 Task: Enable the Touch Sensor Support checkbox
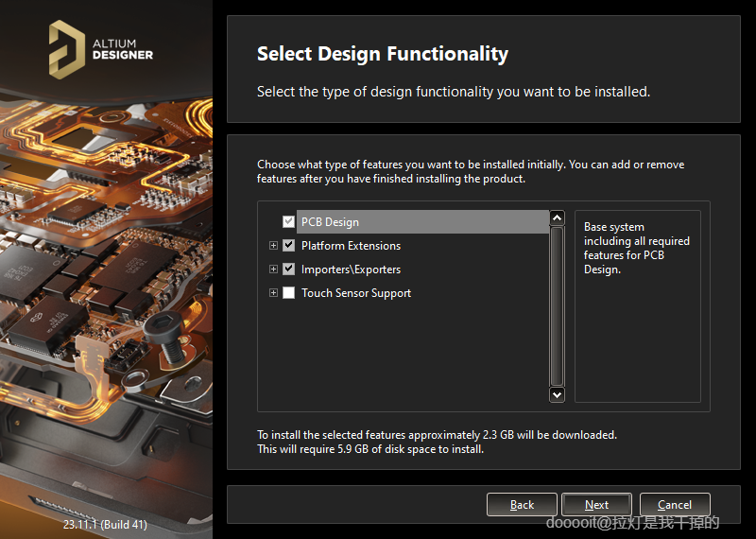click(x=289, y=293)
